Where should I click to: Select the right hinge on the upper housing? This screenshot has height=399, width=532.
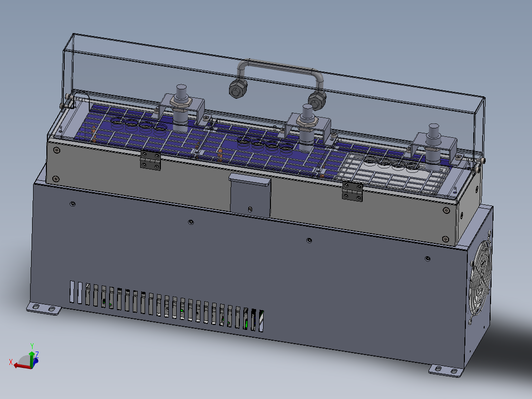352,191
